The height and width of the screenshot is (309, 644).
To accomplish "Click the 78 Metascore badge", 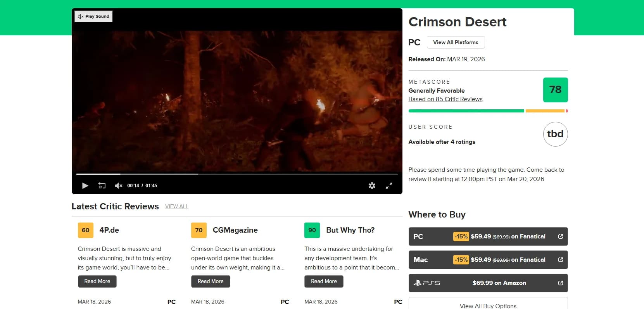I will point(555,90).
